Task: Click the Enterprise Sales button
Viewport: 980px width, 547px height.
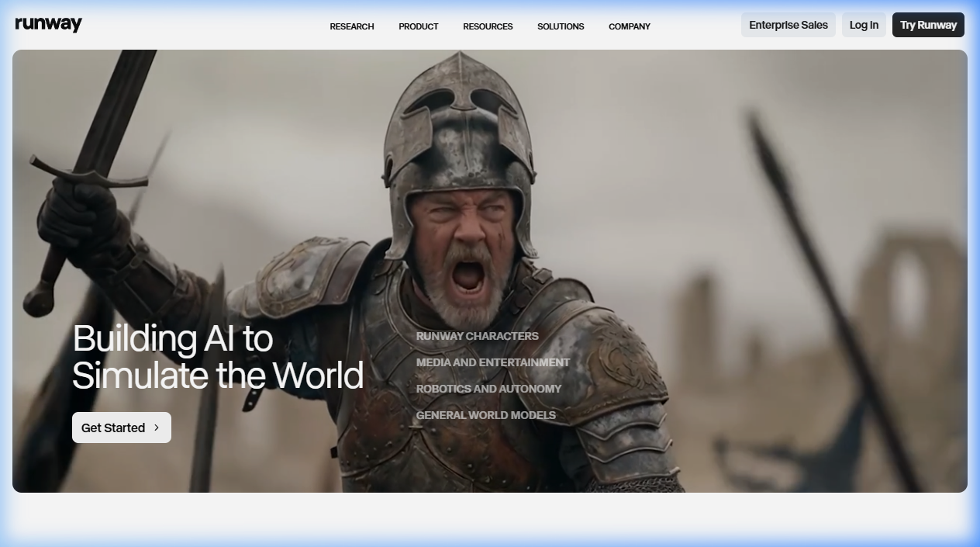Action: pos(788,25)
